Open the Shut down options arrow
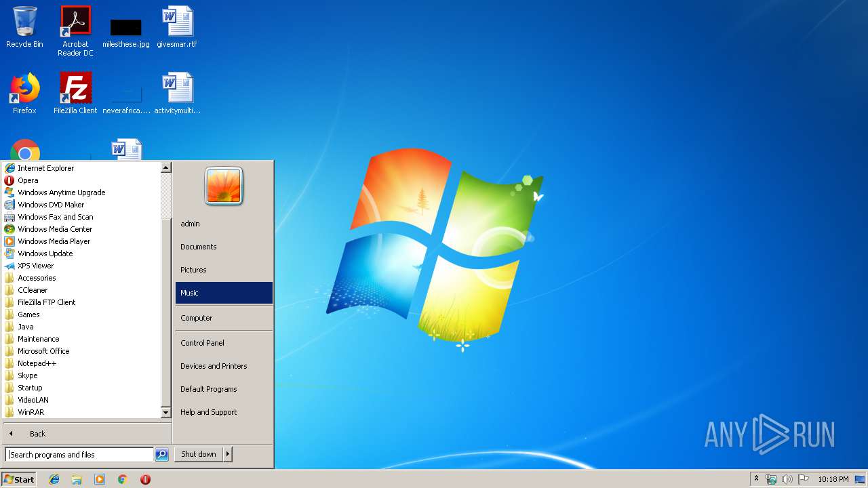Image resolution: width=868 pixels, height=488 pixels. point(228,454)
